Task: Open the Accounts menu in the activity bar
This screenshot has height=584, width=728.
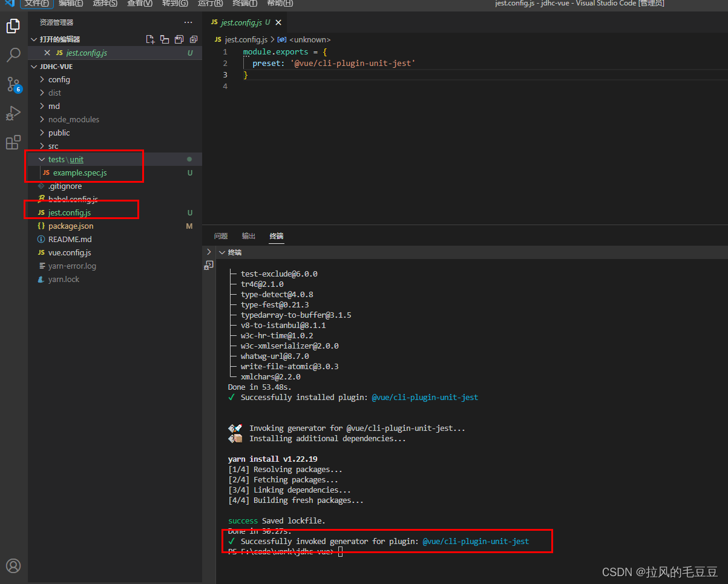Action: click(13, 565)
